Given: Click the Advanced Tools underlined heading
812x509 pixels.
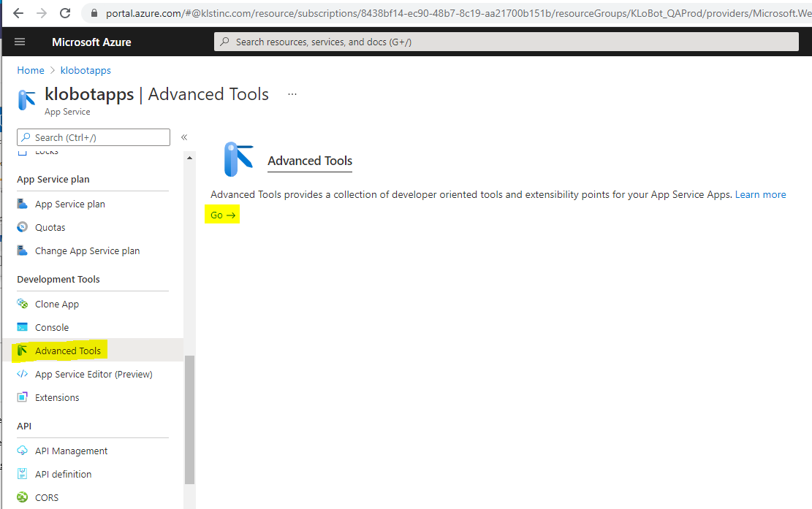Looking at the screenshot, I should (x=310, y=161).
